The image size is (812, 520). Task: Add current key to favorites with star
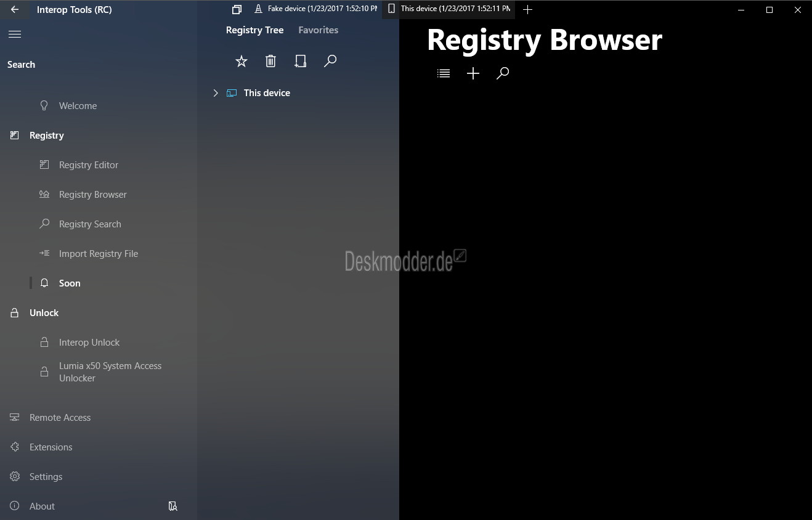coord(242,61)
